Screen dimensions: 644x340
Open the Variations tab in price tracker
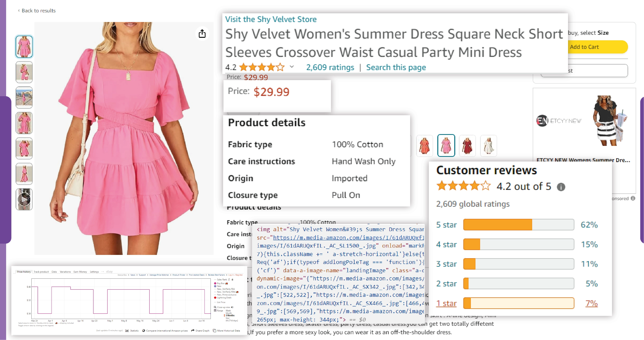tap(65, 271)
